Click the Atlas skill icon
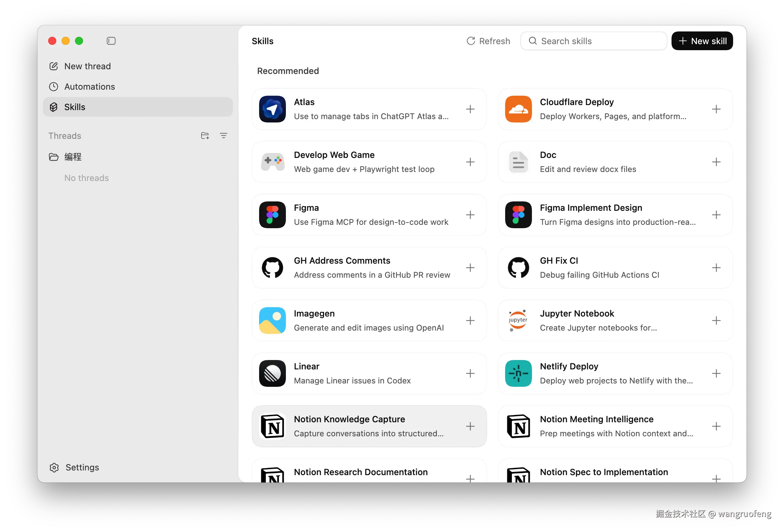784x532 pixels. pyautogui.click(x=272, y=109)
